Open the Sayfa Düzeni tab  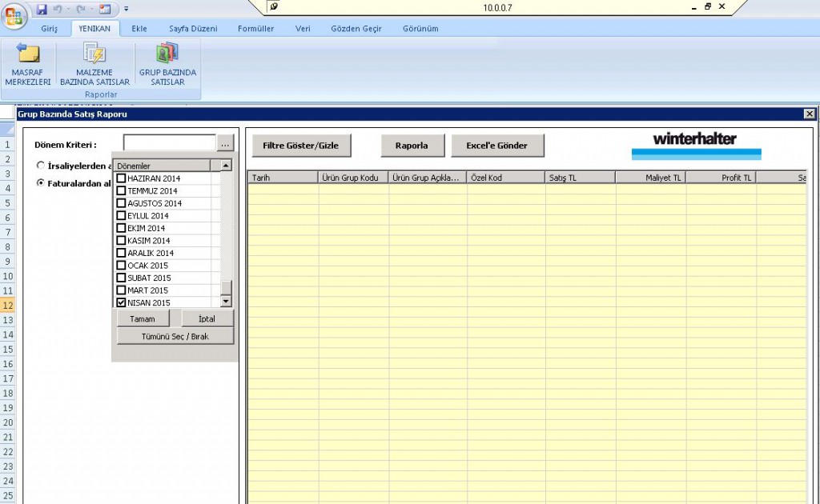(x=193, y=29)
